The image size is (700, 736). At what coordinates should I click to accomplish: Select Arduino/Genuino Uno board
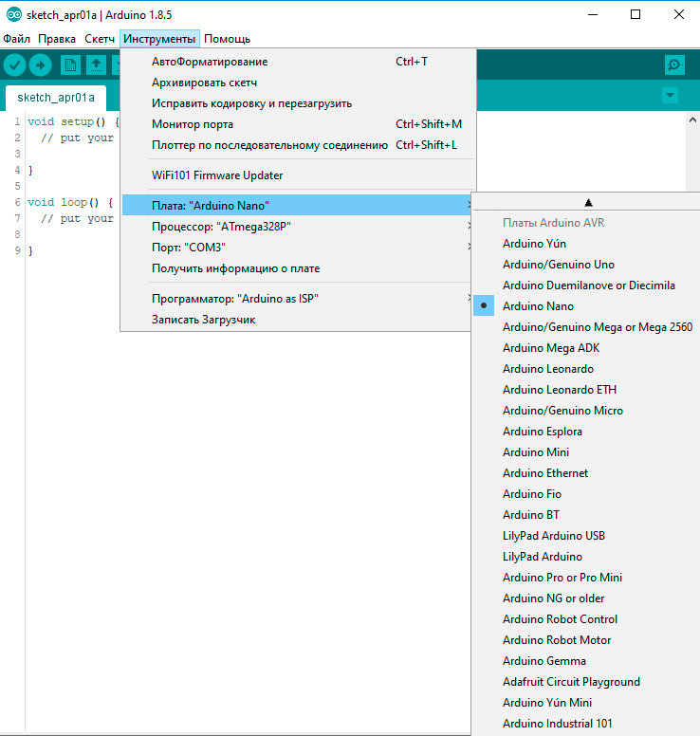coord(558,265)
